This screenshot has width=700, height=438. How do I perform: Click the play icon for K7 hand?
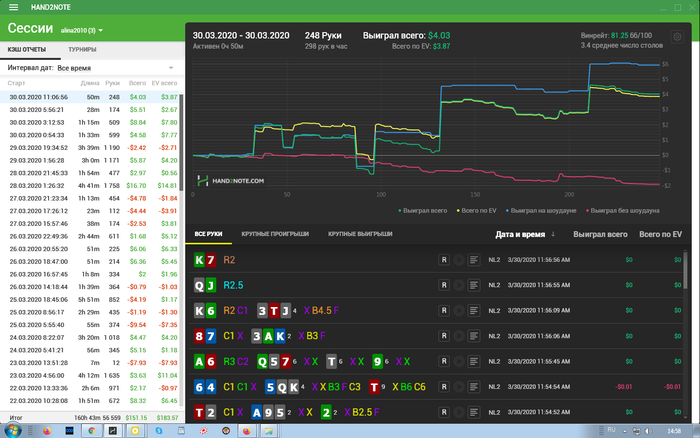pyautogui.click(x=458, y=260)
